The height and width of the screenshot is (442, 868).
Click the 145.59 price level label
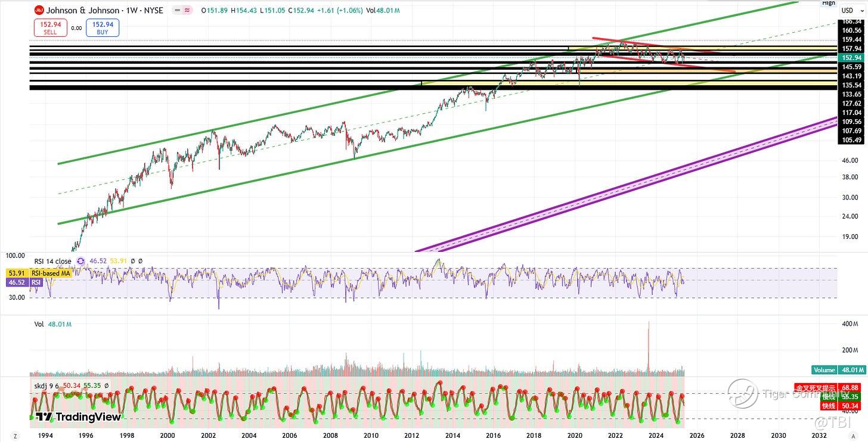point(851,67)
